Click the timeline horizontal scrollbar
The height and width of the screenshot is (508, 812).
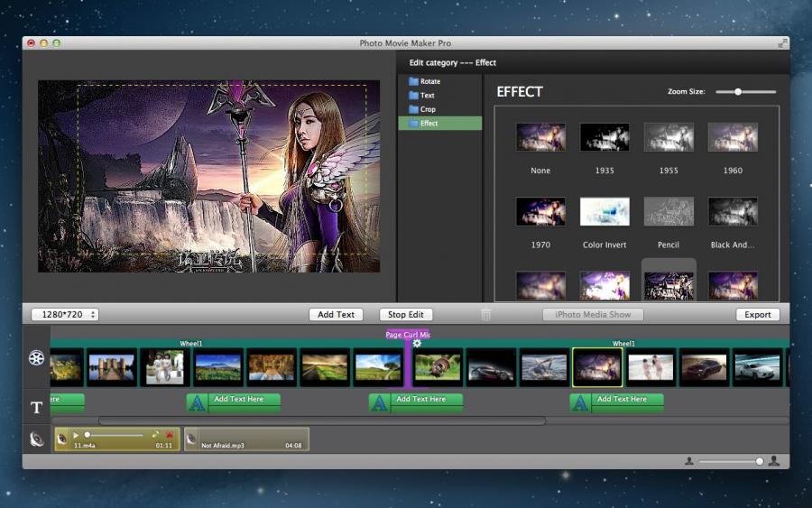[321, 421]
